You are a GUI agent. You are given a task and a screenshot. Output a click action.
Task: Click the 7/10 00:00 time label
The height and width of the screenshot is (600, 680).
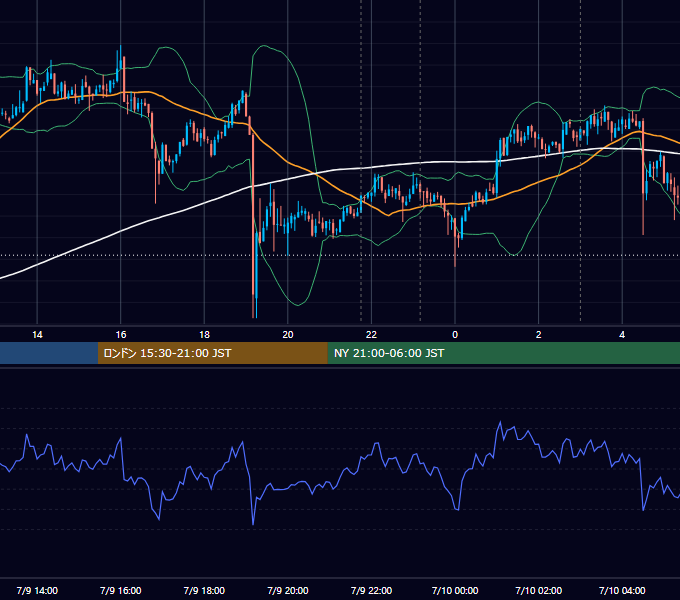(x=455, y=590)
